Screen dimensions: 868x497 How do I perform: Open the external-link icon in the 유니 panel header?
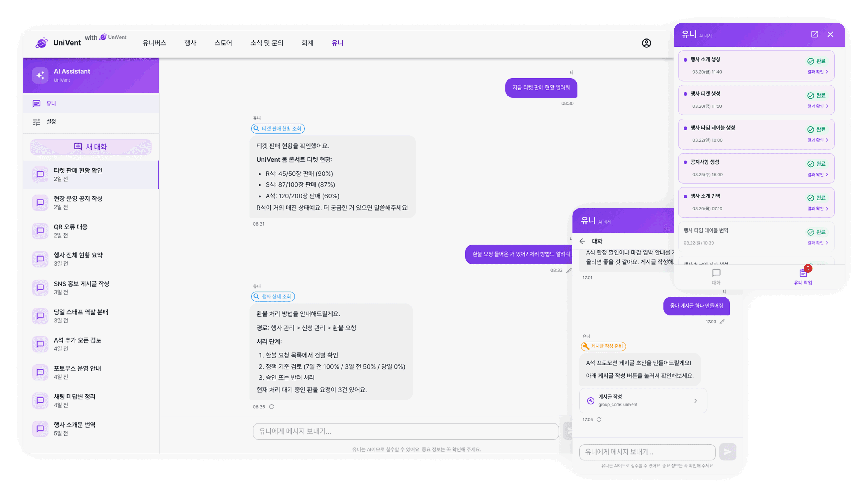pos(814,34)
